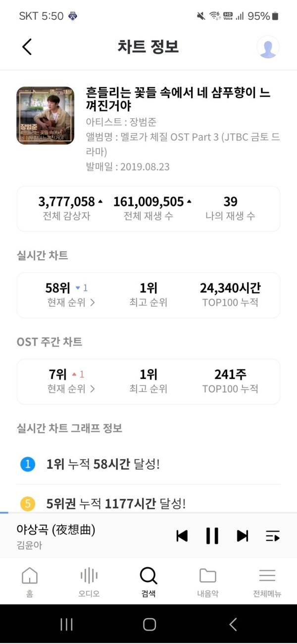The height and width of the screenshot is (644, 297).
Task: Switch to the 오디오 audio tab
Action: pyautogui.click(x=89, y=582)
